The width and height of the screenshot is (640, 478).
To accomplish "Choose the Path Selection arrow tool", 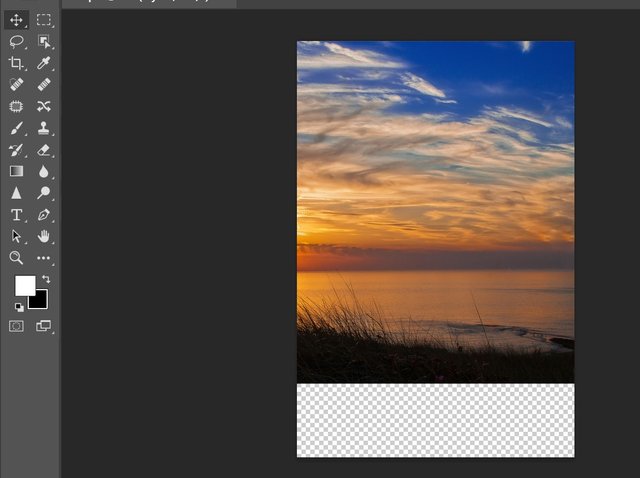I will (16, 236).
